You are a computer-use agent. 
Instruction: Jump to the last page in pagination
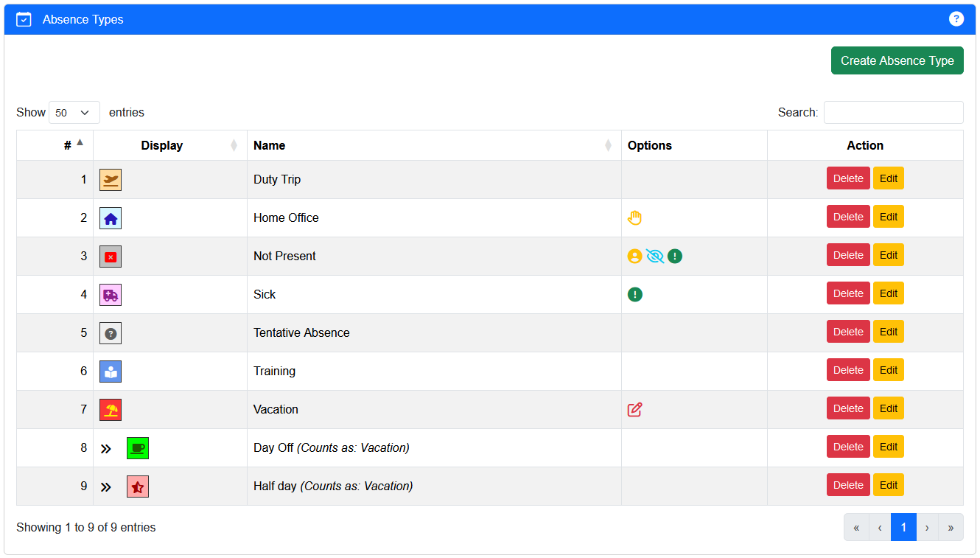(x=951, y=527)
